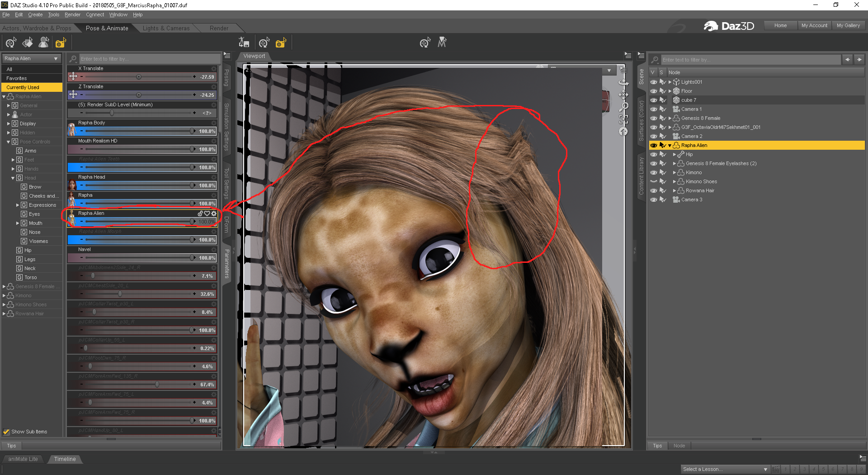Click the yellow camera icon above the viewport
This screenshot has height=475, width=868.
tap(281, 43)
